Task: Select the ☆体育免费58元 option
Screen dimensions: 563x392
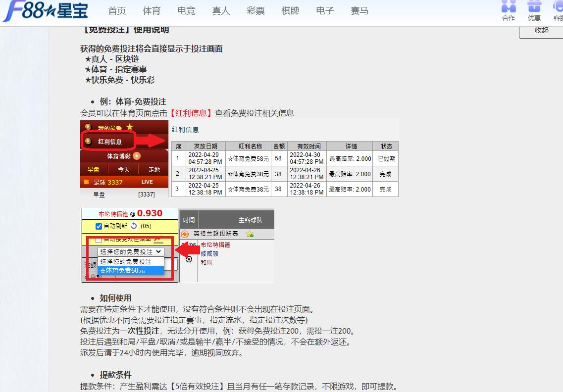Action: [x=131, y=270]
